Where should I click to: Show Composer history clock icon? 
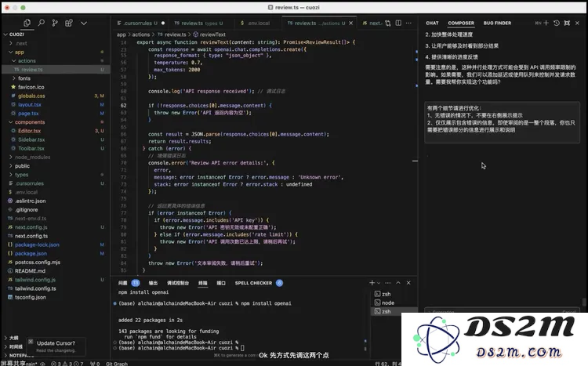pos(557,24)
